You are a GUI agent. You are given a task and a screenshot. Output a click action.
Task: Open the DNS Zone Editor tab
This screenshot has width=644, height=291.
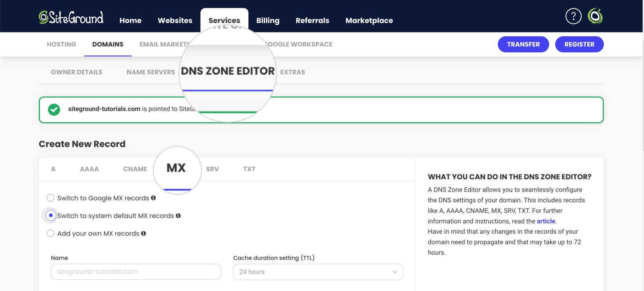[228, 71]
